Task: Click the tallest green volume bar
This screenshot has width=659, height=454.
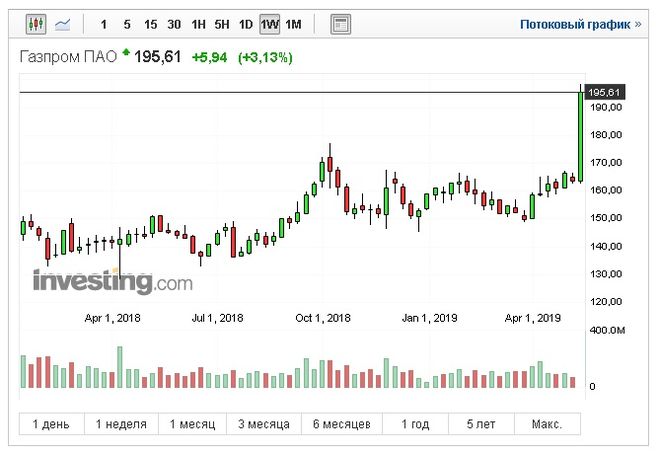Action: (120, 367)
